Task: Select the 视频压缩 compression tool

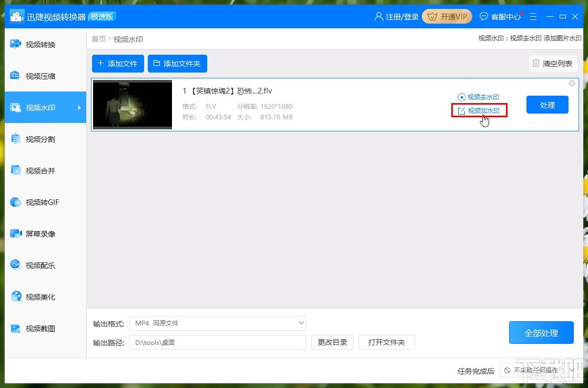Action: point(45,76)
